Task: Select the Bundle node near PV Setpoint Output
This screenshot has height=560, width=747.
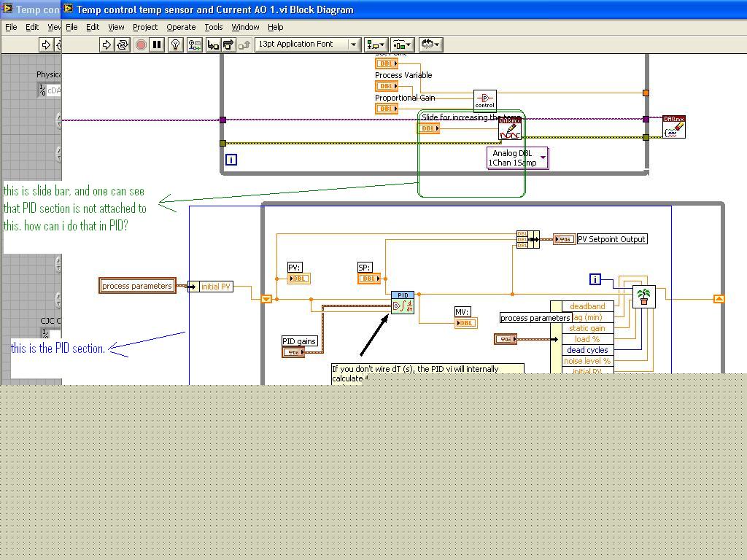Action: point(528,239)
